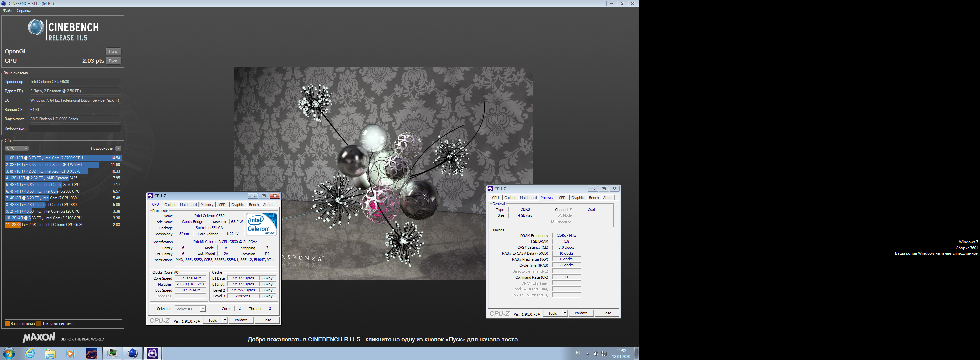980x360 pixels.
Task: Click Close button in left CPU-Z window
Action: point(267,320)
